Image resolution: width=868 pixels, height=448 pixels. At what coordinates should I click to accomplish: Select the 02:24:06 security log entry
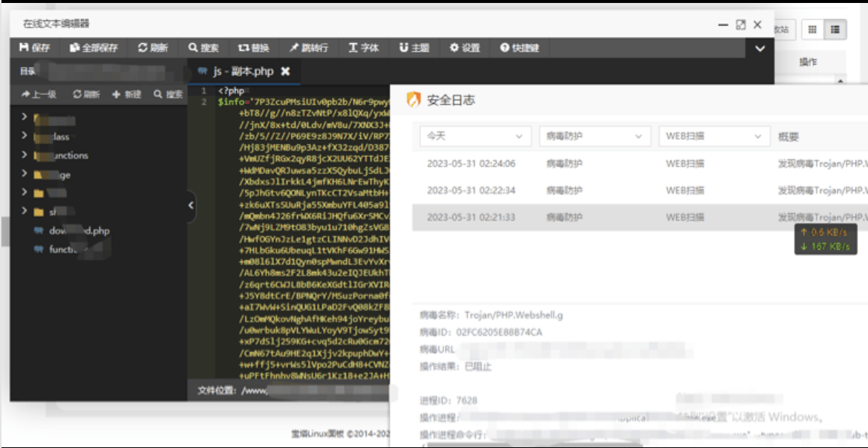click(641, 164)
